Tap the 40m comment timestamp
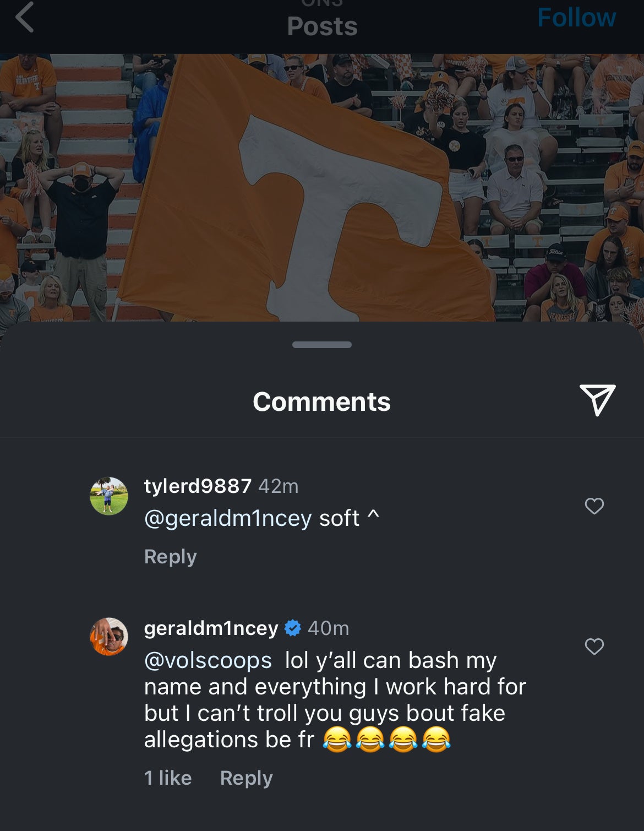Image resolution: width=644 pixels, height=831 pixels. click(329, 628)
